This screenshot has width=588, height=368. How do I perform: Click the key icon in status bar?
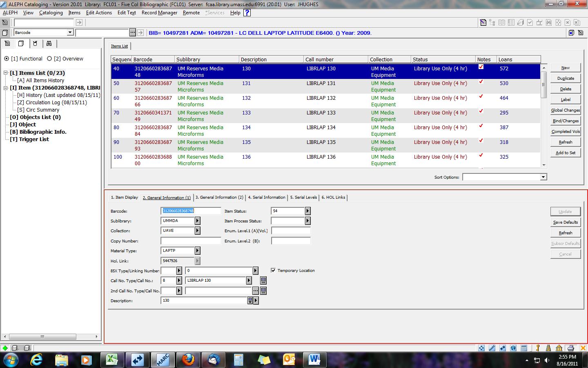pyautogui.click(x=538, y=348)
